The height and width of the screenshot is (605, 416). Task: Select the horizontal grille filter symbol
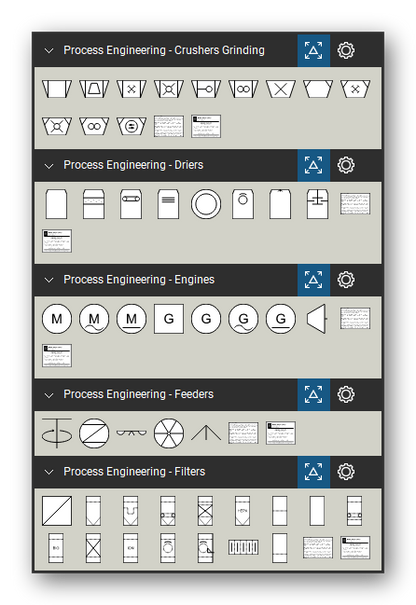coord(243,548)
